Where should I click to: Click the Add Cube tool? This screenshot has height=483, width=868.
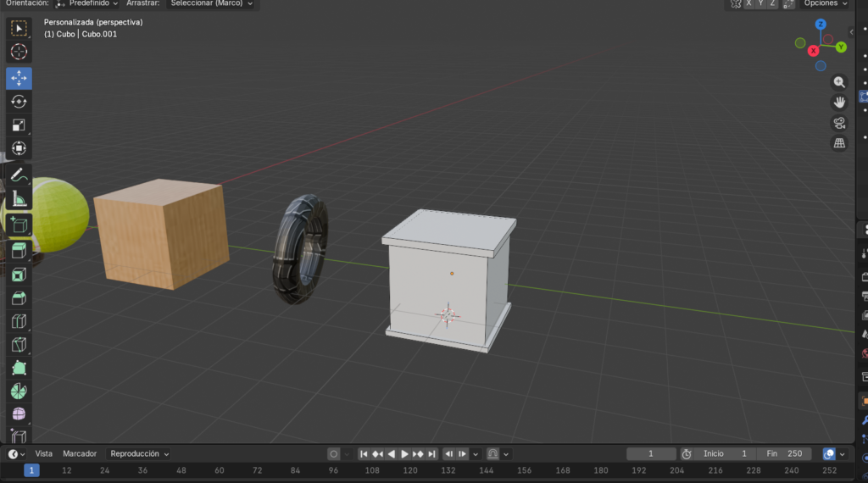[x=19, y=225]
